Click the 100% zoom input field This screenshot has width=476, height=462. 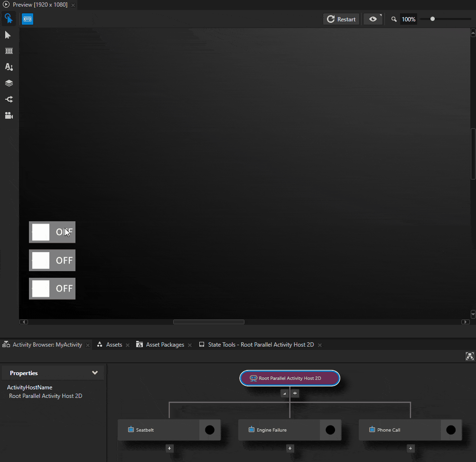(x=408, y=19)
